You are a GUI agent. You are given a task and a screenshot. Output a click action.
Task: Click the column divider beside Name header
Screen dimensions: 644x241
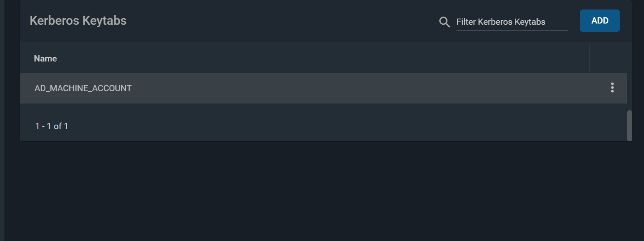[x=590, y=57]
